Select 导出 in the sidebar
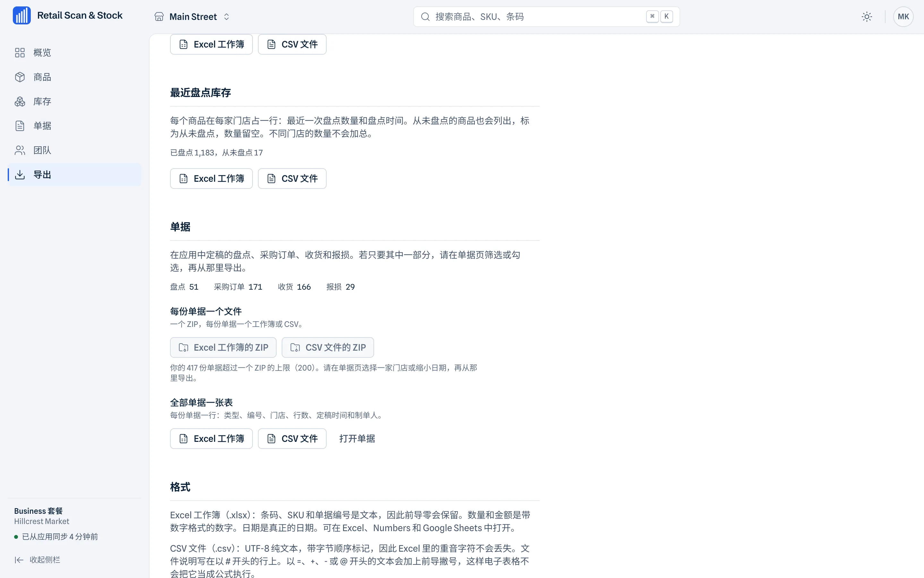 (74, 175)
